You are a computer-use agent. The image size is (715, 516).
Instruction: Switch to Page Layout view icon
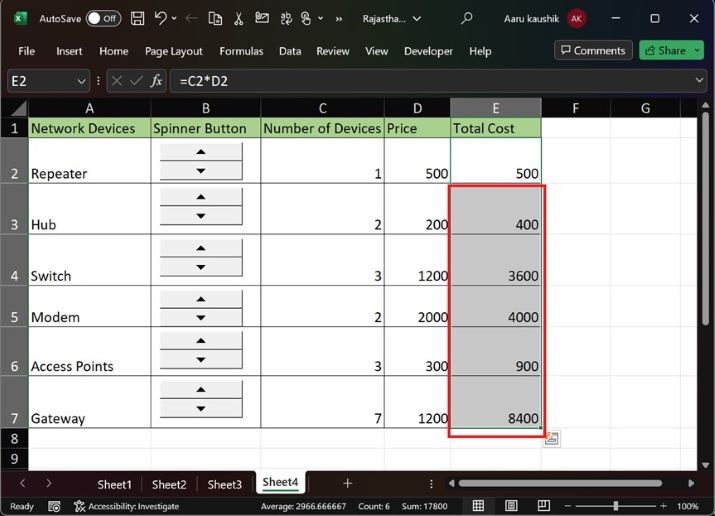(511, 506)
